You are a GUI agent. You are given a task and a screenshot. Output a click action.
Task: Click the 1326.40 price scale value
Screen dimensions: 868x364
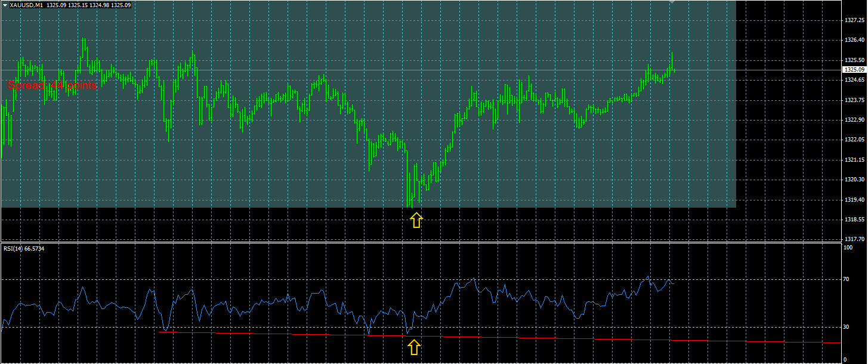855,40
